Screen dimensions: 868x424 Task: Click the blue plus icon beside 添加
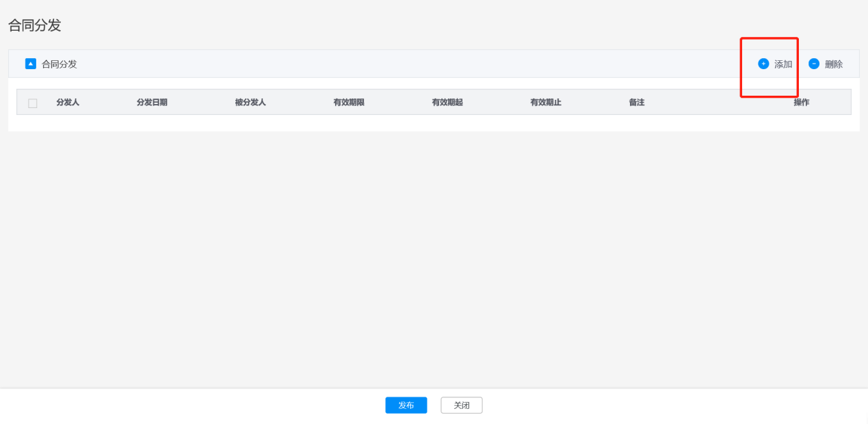pyautogui.click(x=763, y=64)
